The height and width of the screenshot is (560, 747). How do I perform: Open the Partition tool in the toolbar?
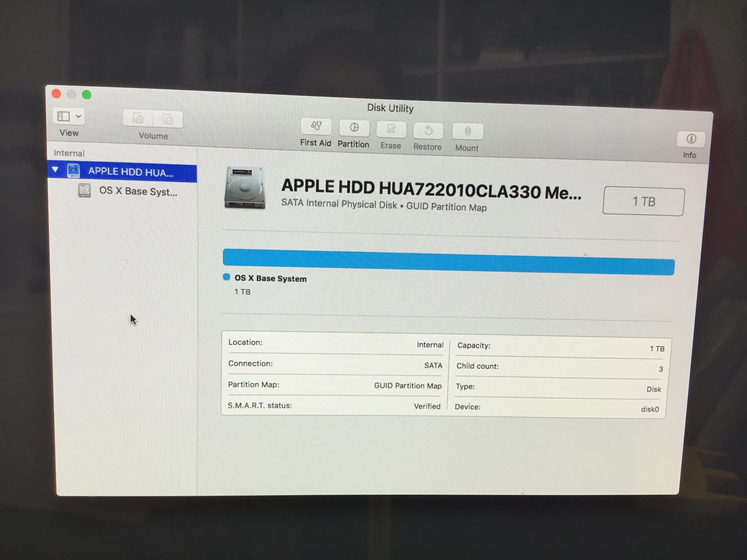354,128
